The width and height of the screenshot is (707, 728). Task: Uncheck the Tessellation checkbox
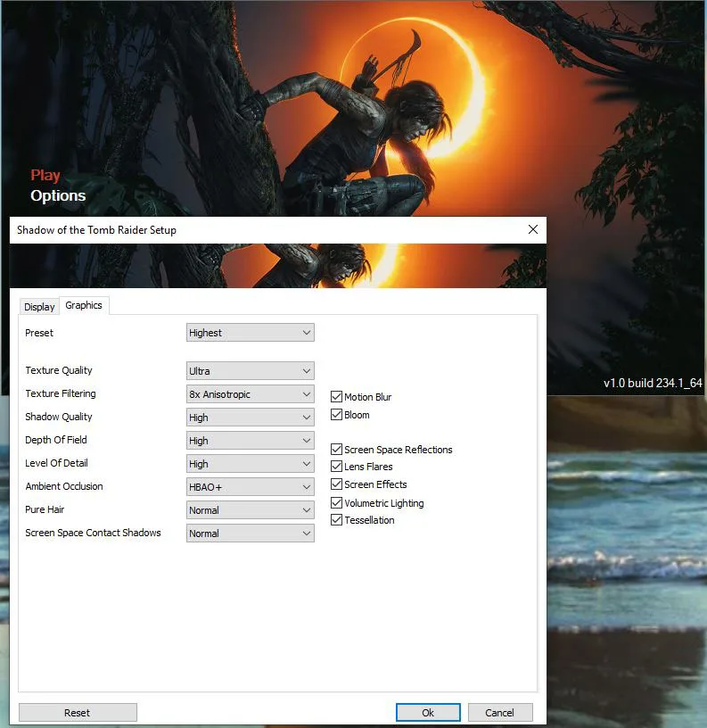pos(336,520)
